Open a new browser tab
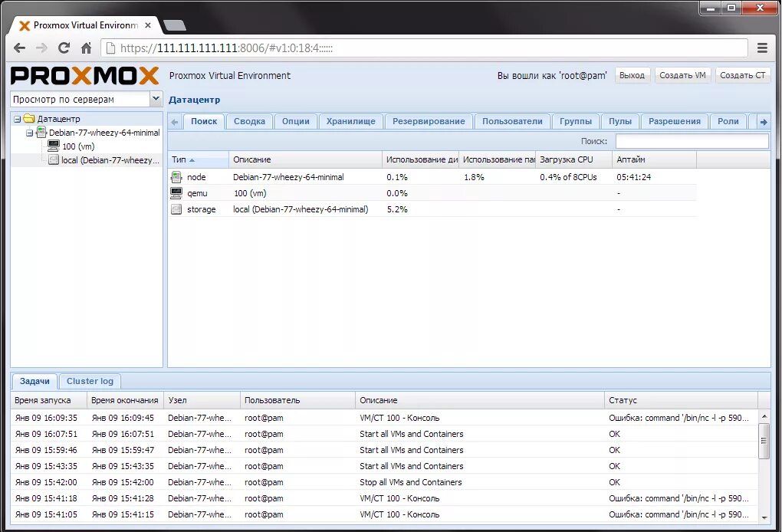Screen dimensions: 782x532 click(175, 25)
